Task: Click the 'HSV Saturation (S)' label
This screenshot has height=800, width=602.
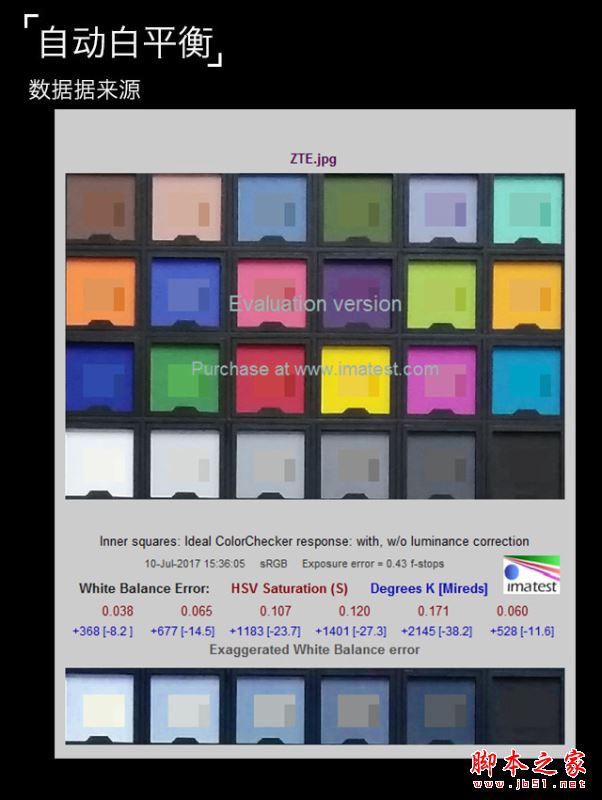Action: pyautogui.click(x=289, y=588)
